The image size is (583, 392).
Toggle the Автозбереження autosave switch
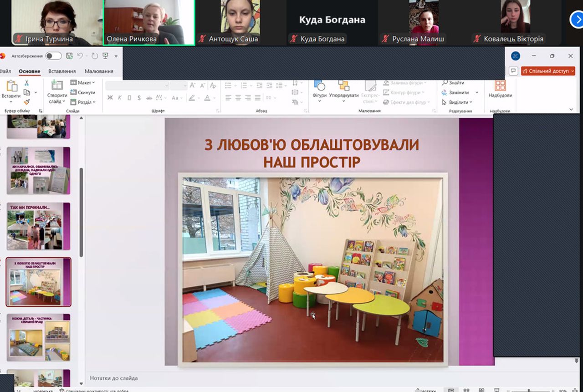tap(53, 56)
